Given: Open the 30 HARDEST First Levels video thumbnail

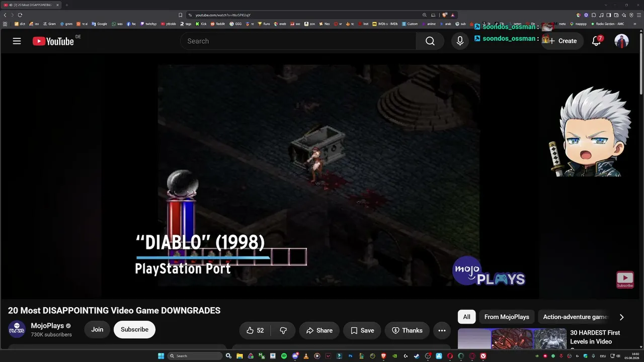Looking at the screenshot, I should 512,339.
